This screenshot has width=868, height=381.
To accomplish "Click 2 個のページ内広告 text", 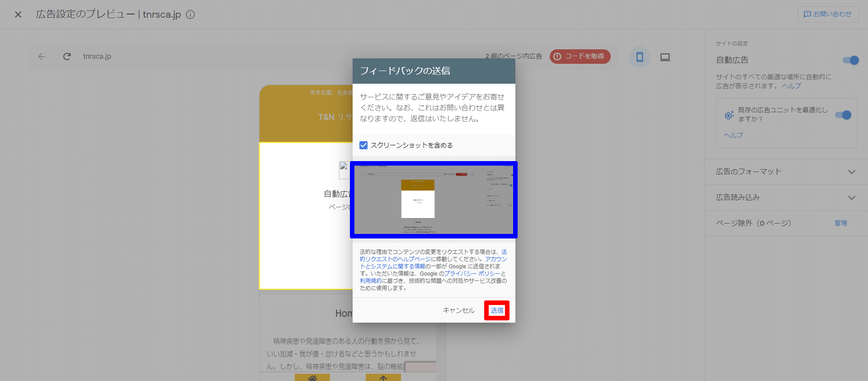I will (514, 57).
